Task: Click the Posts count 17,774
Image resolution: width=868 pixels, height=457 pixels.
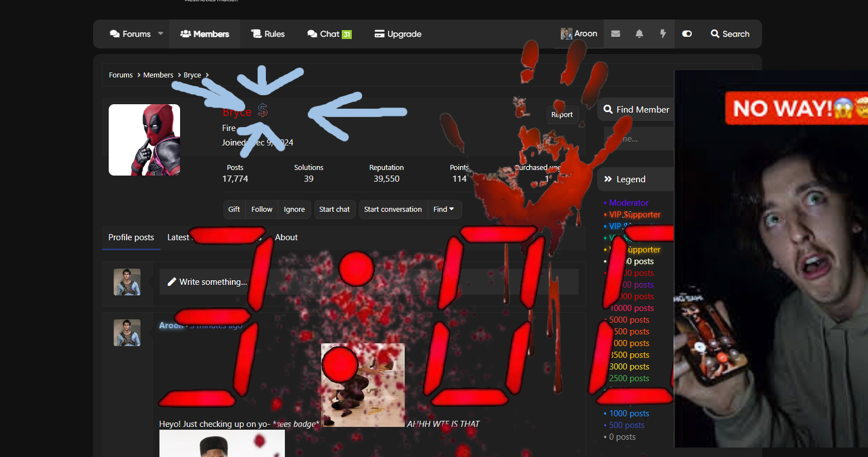Action: click(235, 179)
